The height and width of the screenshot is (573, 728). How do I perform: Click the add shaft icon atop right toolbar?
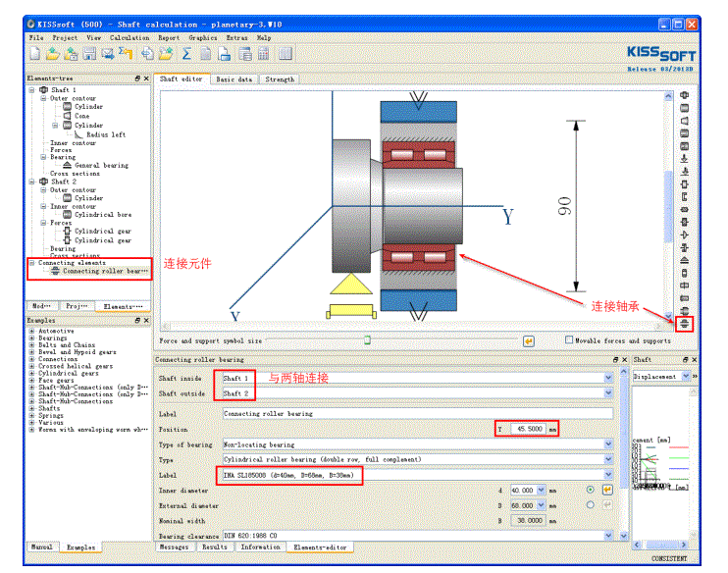click(x=684, y=95)
